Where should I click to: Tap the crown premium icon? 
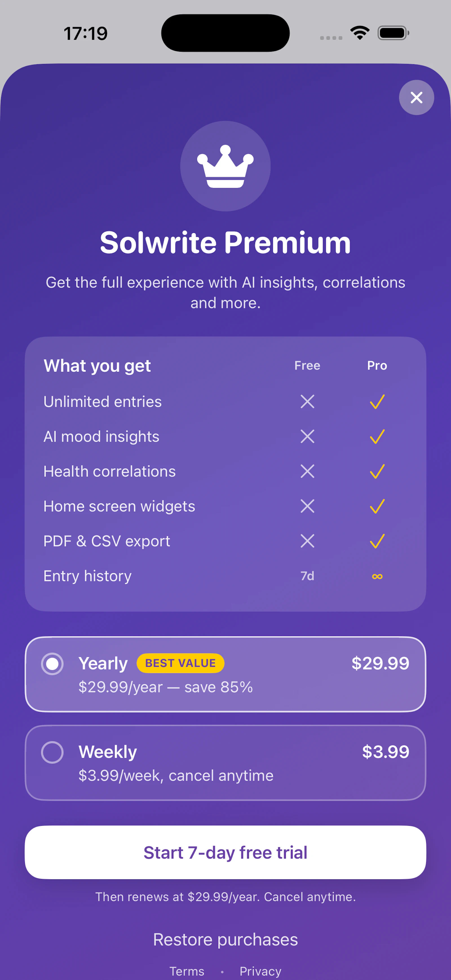pos(225,166)
